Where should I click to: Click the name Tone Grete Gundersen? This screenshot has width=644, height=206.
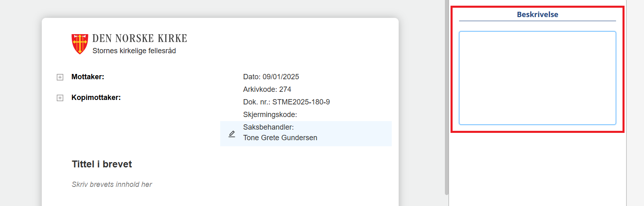click(x=280, y=138)
